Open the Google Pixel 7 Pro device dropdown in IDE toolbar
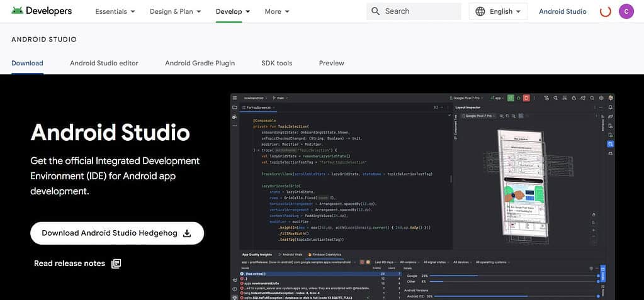The image size is (644, 300). coord(467,98)
